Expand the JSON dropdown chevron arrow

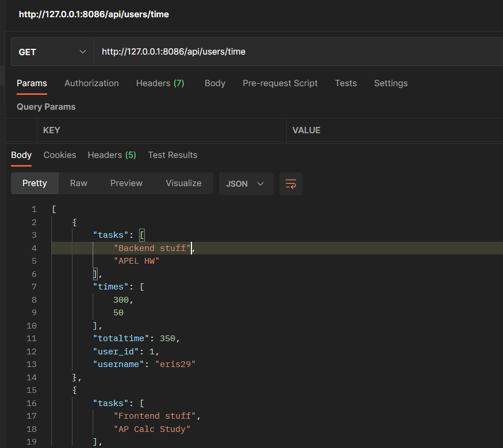[260, 183]
